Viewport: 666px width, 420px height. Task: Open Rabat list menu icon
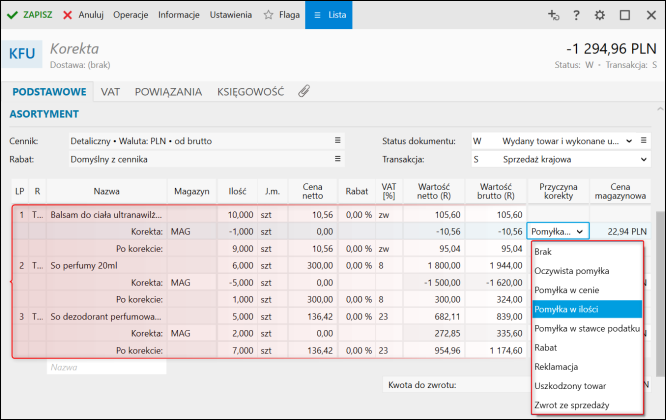[x=338, y=158]
